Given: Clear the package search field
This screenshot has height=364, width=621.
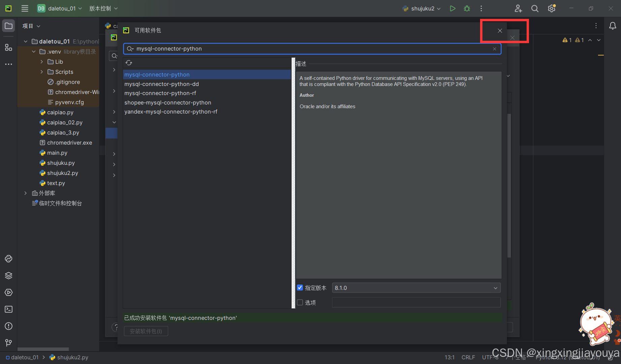Looking at the screenshot, I should (x=494, y=49).
